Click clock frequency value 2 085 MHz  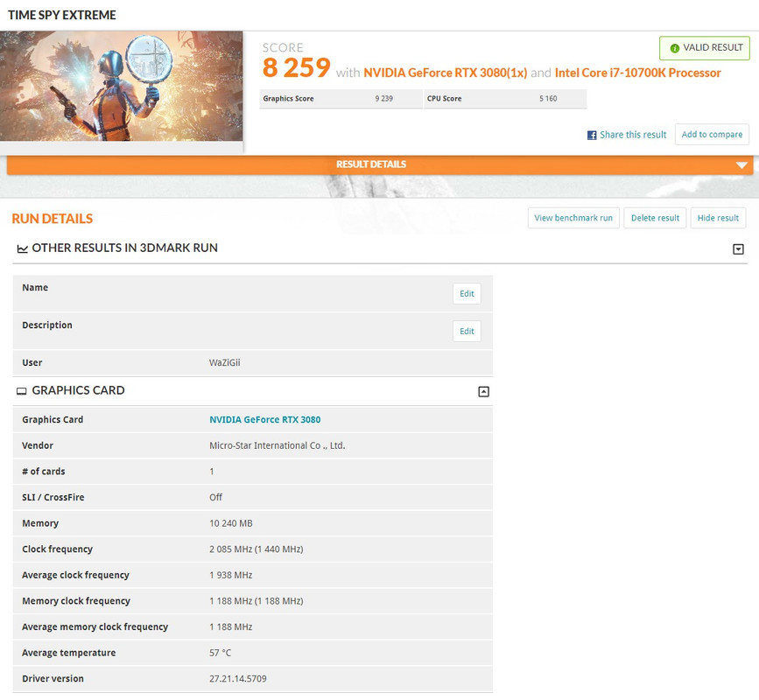257,549
